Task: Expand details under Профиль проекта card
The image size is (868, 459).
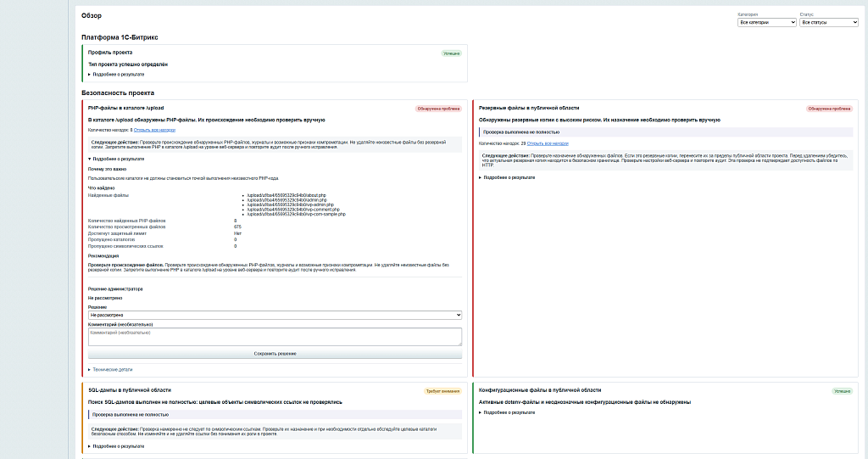Action: point(116,75)
